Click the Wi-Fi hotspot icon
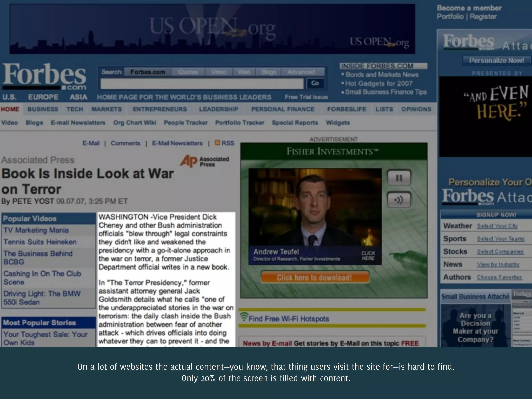The image size is (532, 399). point(244,317)
